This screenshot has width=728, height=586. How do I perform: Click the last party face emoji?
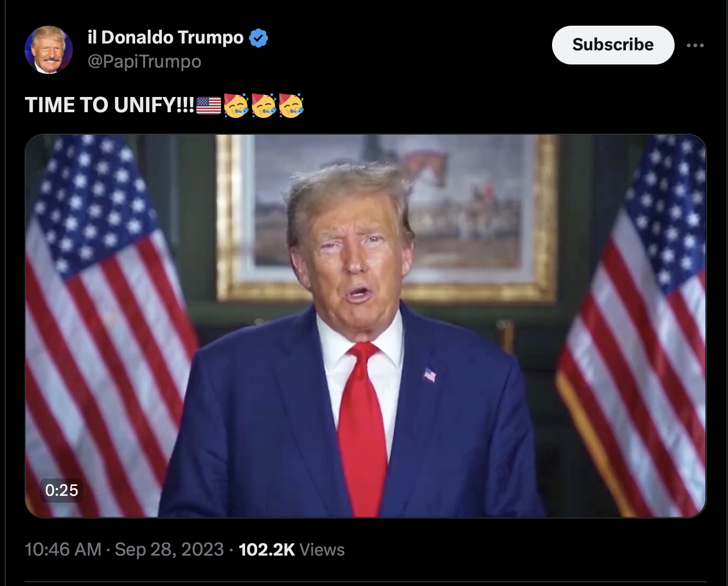291,105
